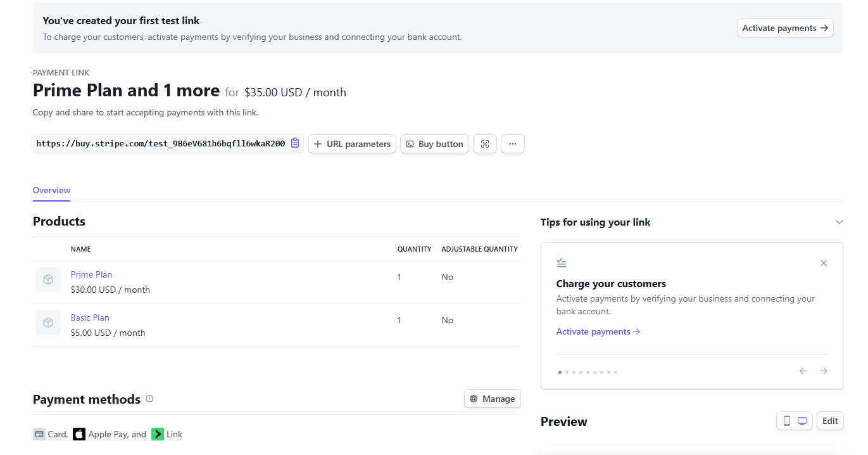Edit the payment link preview
Viewport: 868px width, 455px height.
click(x=830, y=421)
